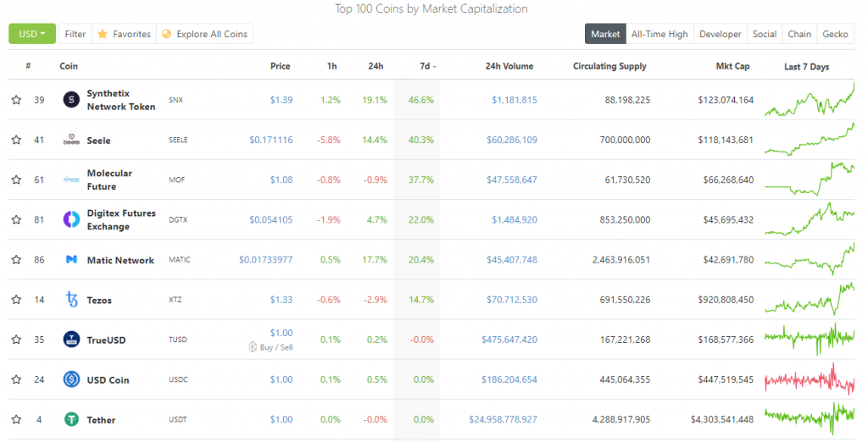Star the Molecular Future row
The width and height of the screenshot is (868, 442).
[x=16, y=180]
